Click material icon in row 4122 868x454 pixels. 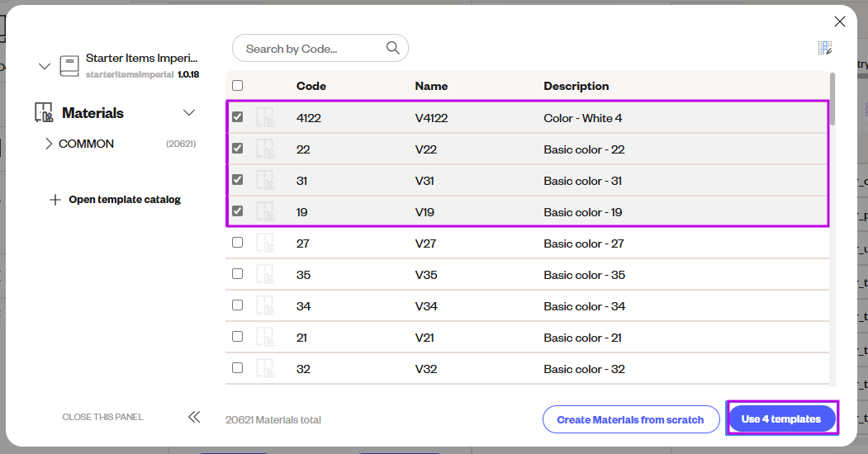[x=265, y=118]
